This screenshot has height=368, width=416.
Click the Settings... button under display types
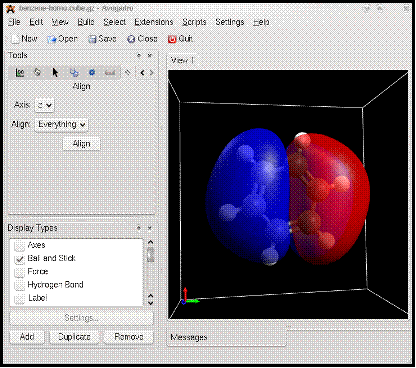[81, 318]
